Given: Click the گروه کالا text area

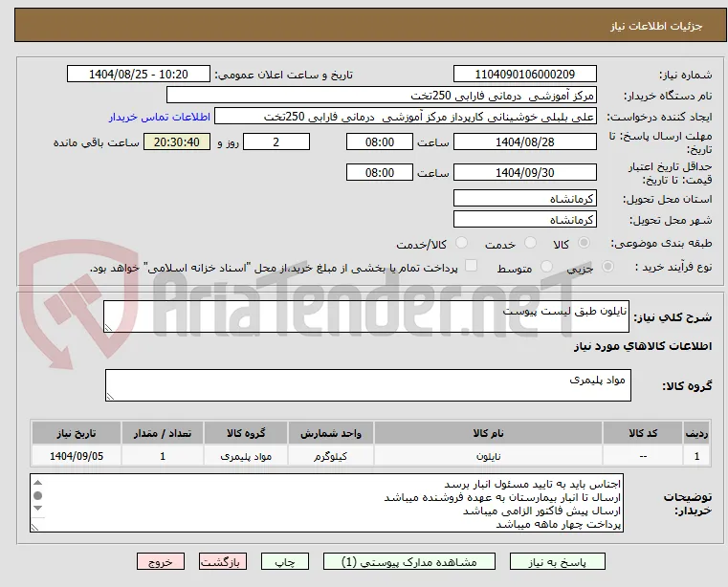Looking at the screenshot, I should (x=368, y=385).
